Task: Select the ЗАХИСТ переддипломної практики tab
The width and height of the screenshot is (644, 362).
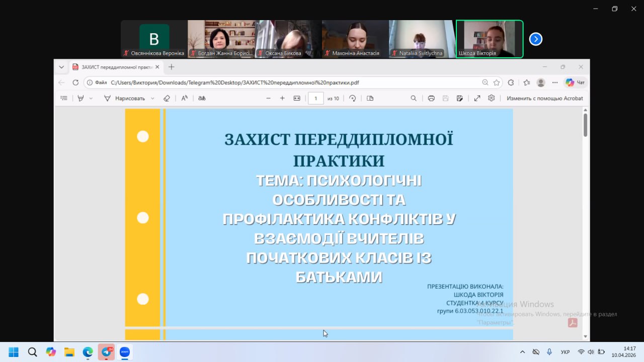Action: [x=116, y=67]
